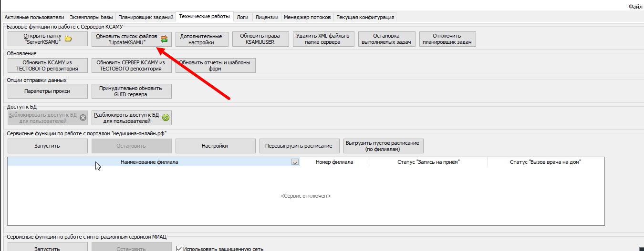The height and width of the screenshot is (251, 644).
Task: Open "Дополнительные настройки"
Action: click(202, 39)
